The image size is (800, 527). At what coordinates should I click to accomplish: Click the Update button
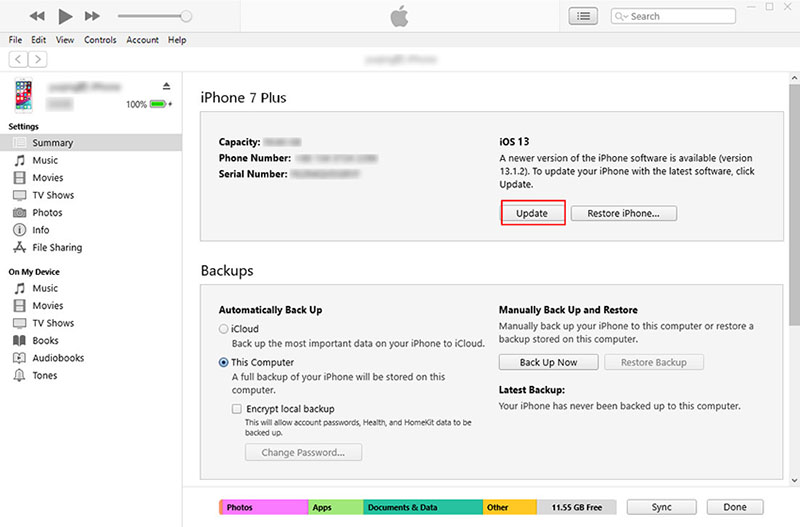coord(532,213)
